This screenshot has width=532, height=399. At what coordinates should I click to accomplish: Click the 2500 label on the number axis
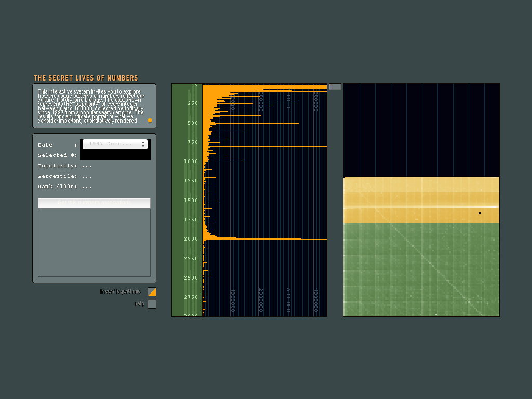[191, 278]
